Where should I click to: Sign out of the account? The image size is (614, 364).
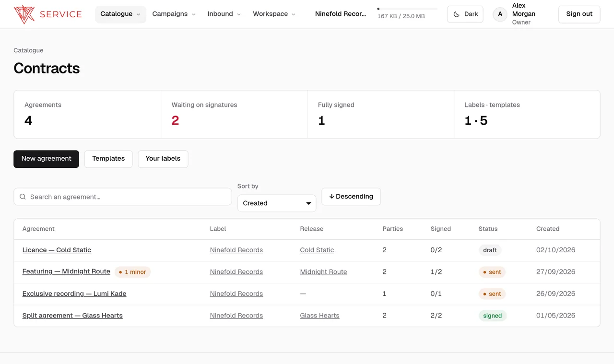point(579,14)
